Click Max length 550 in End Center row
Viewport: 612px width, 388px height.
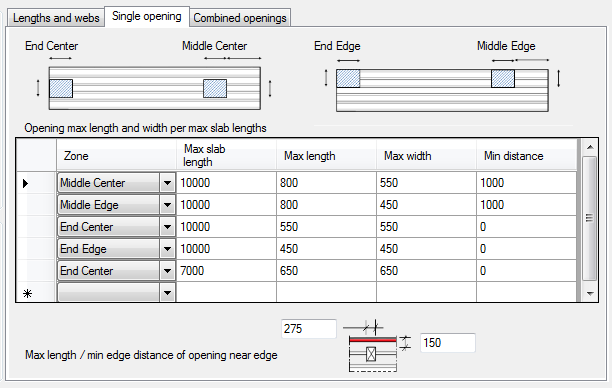(326, 227)
